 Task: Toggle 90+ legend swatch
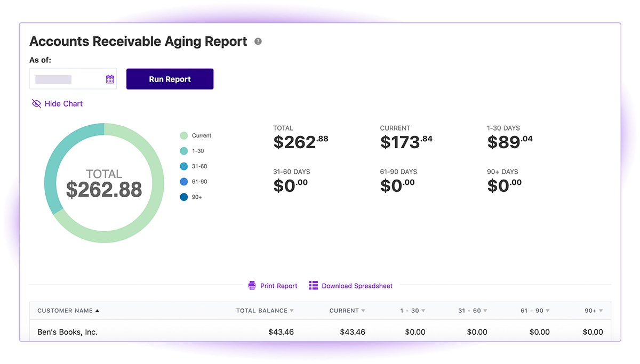184,197
